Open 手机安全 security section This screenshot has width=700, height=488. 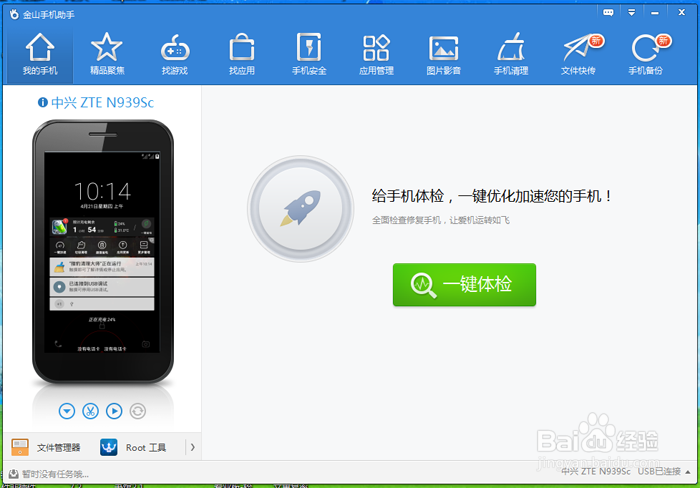[309, 54]
